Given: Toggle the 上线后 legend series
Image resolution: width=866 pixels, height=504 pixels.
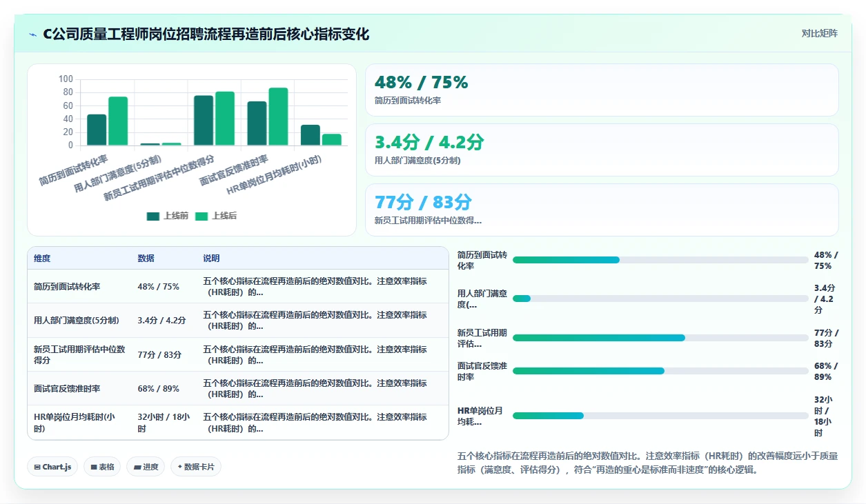Looking at the screenshot, I should [x=216, y=216].
